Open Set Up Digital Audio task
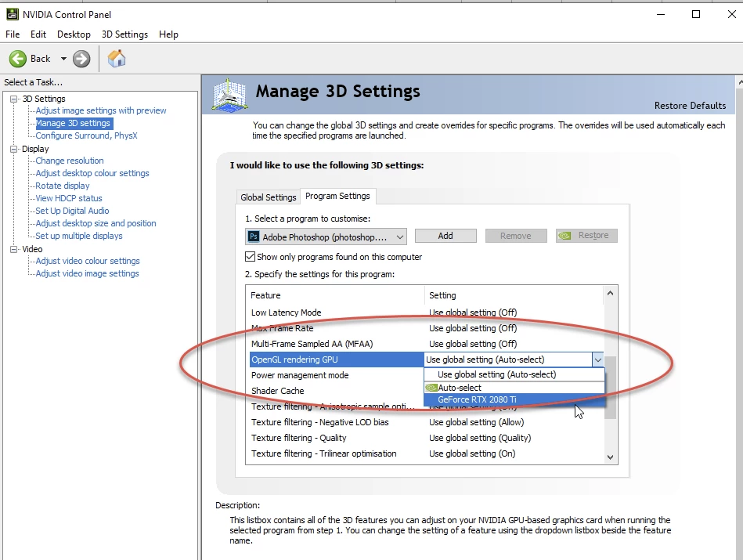 tap(72, 211)
